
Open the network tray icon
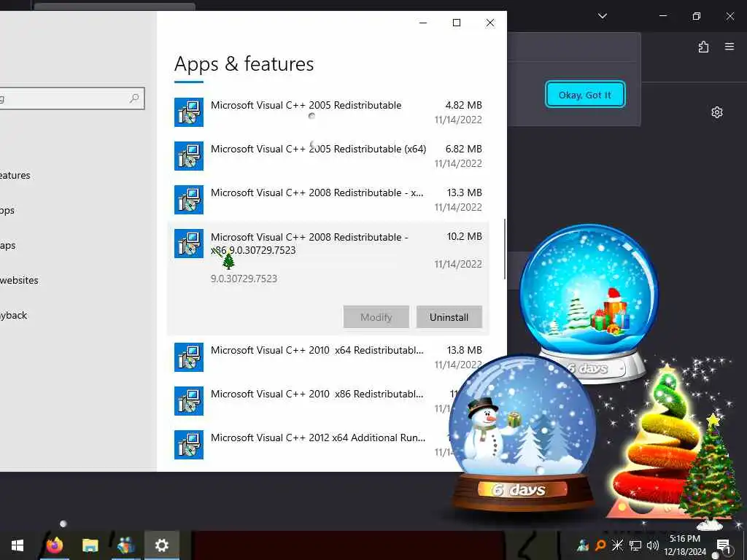tap(635, 545)
